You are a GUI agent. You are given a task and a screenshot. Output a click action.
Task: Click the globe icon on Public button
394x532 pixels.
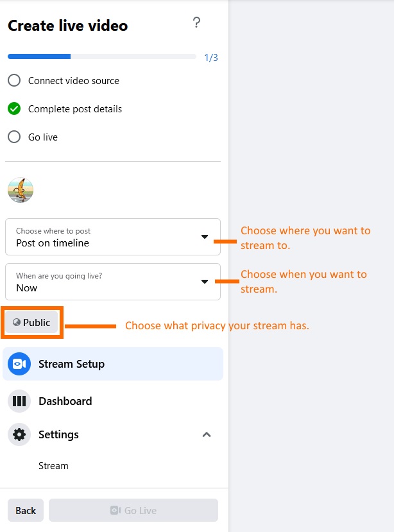coord(17,323)
